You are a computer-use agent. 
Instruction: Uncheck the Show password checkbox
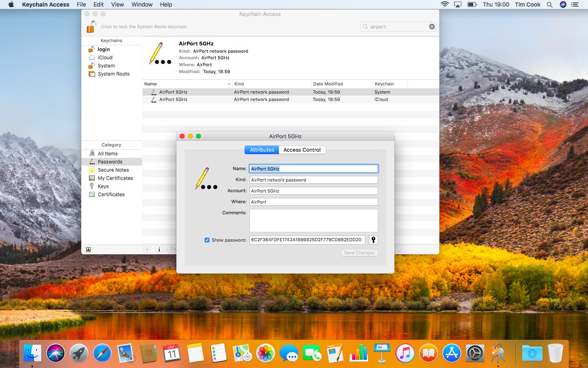pos(207,240)
